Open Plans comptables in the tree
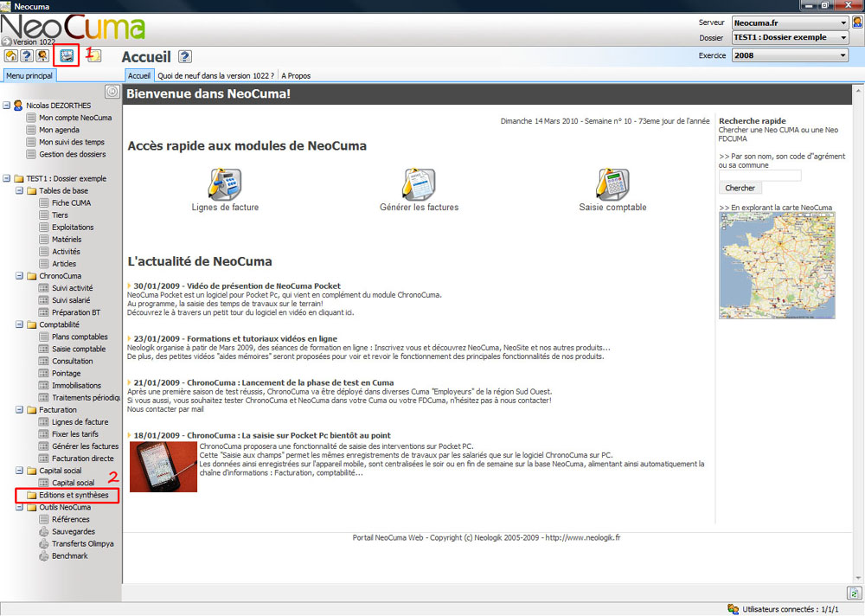This screenshot has height=616, width=865. (x=80, y=337)
